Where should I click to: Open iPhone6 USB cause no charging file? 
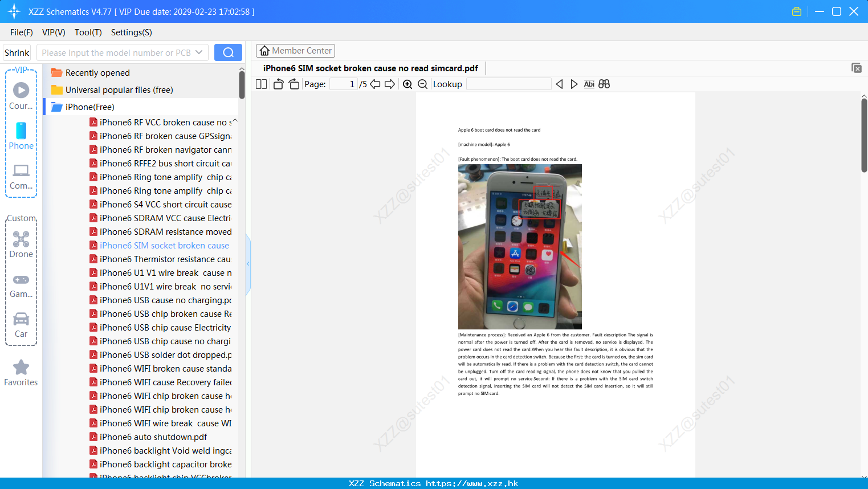(x=161, y=300)
